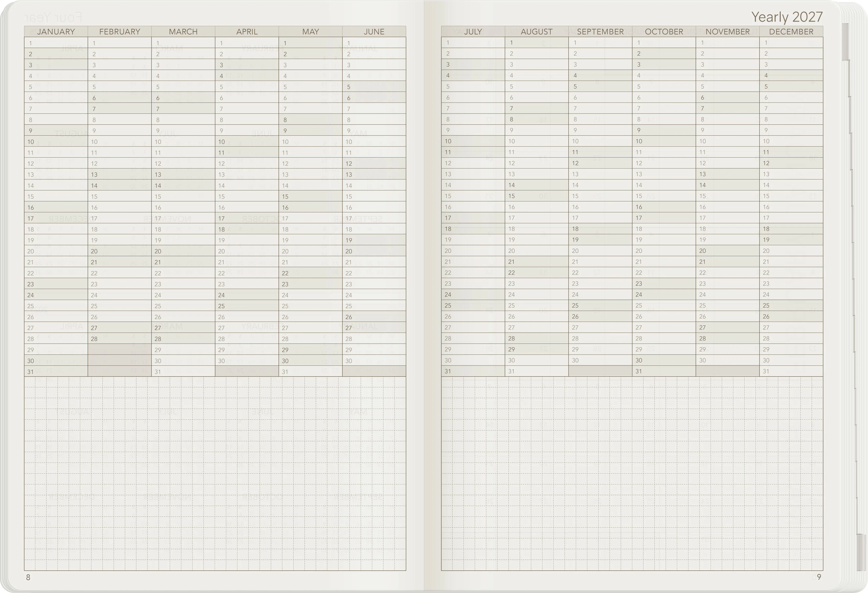Select the November 27 cell

pyautogui.click(x=727, y=327)
